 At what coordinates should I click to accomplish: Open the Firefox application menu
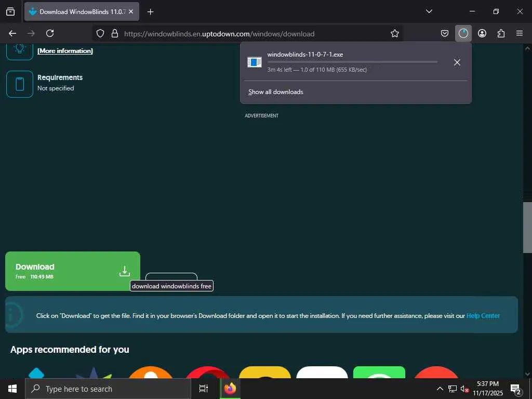520,33
